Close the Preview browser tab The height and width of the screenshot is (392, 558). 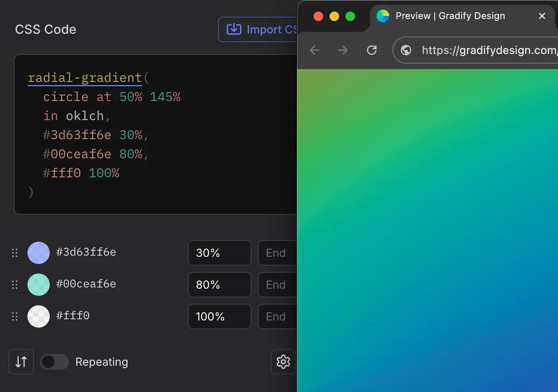[x=542, y=16]
